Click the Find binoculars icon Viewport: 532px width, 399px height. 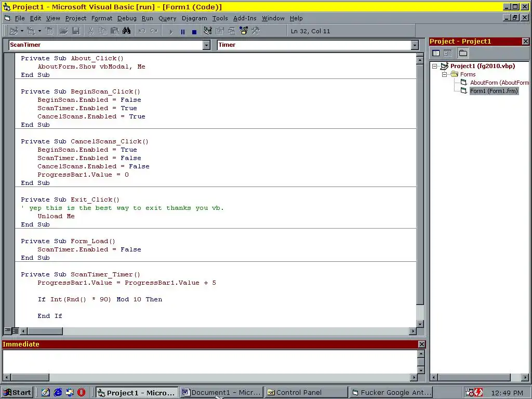click(127, 31)
